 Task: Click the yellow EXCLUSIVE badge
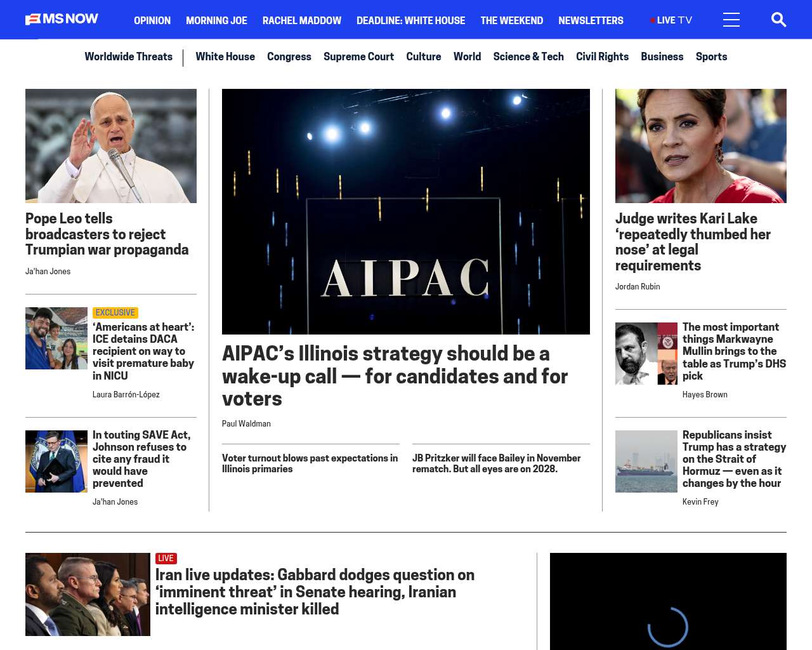(115, 312)
